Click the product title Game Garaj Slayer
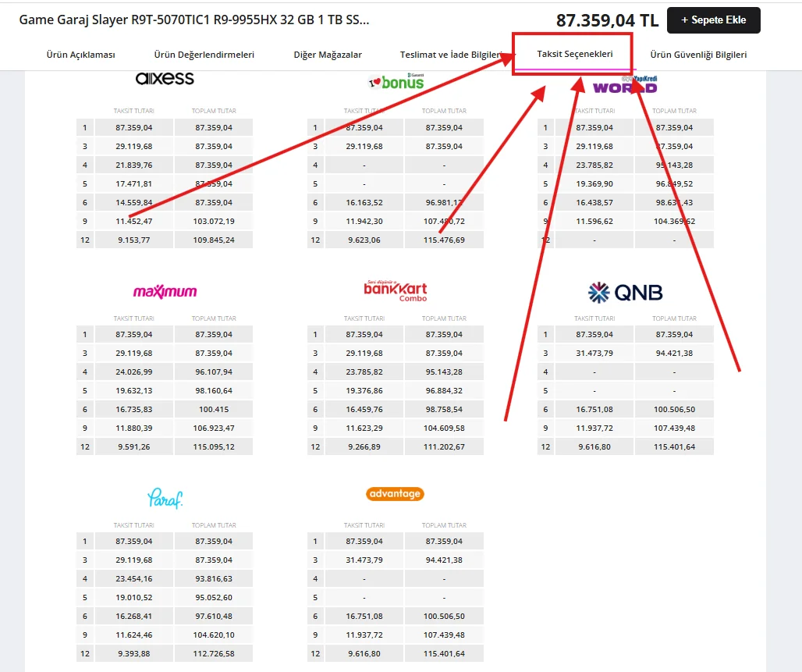The height and width of the screenshot is (672, 802). 193,20
